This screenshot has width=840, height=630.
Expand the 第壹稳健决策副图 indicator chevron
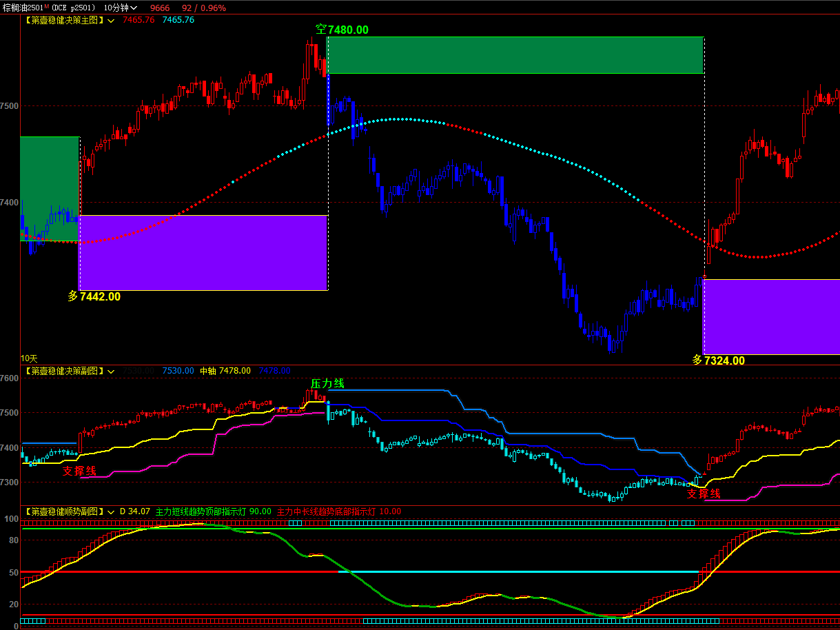pos(111,372)
